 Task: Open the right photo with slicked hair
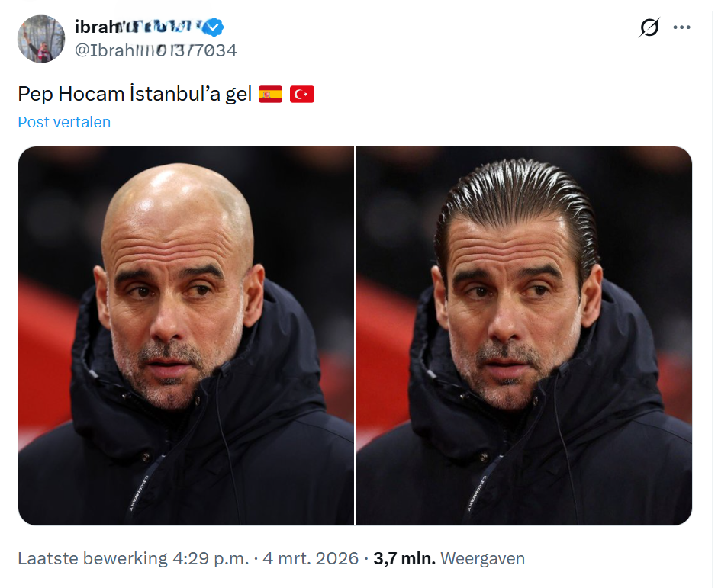click(x=524, y=336)
